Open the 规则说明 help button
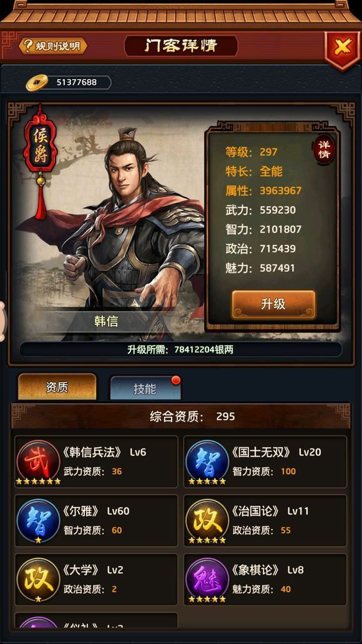 [x=53, y=46]
